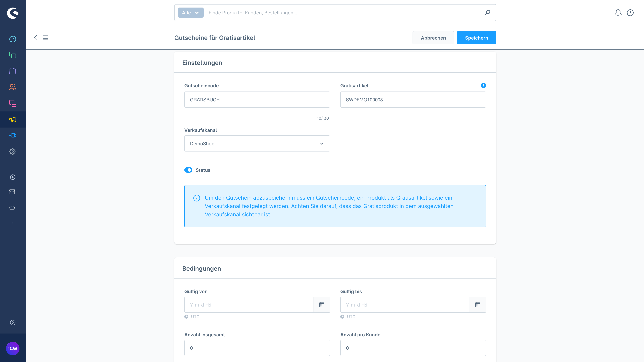Image resolution: width=644 pixels, height=362 pixels.
Task: Show the Gratisartikel help tooltip icon
Action: (x=483, y=85)
